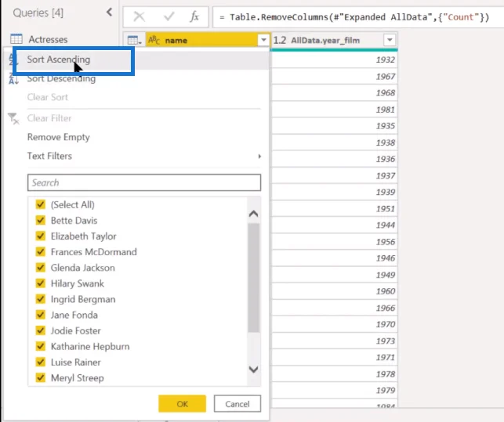Select the year cell 1956
The height and width of the screenshot is (422, 504).
point(334,242)
